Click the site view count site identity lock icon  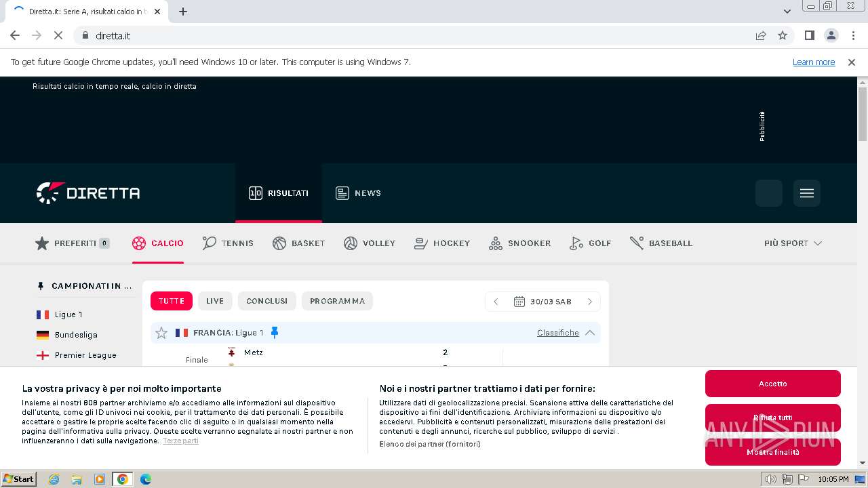click(85, 35)
